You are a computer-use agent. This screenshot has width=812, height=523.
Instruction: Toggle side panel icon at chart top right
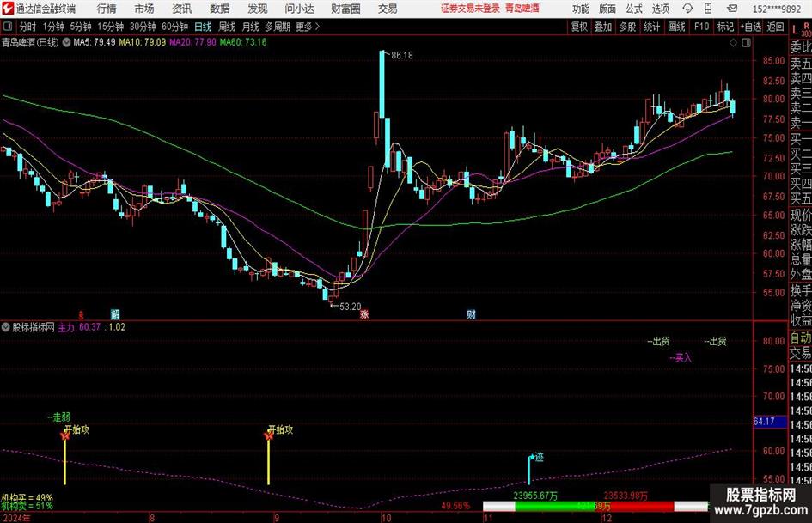tap(746, 43)
